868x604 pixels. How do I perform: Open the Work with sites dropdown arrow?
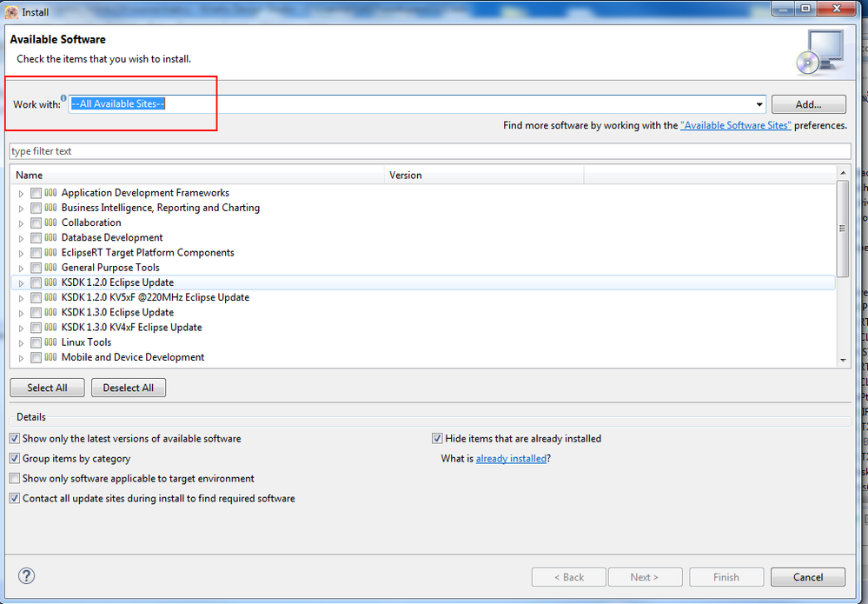coord(759,104)
